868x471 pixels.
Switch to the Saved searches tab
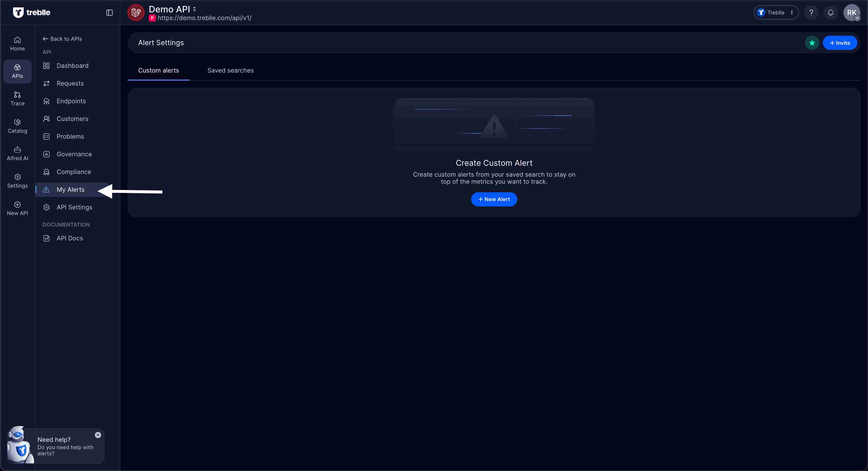pos(231,70)
